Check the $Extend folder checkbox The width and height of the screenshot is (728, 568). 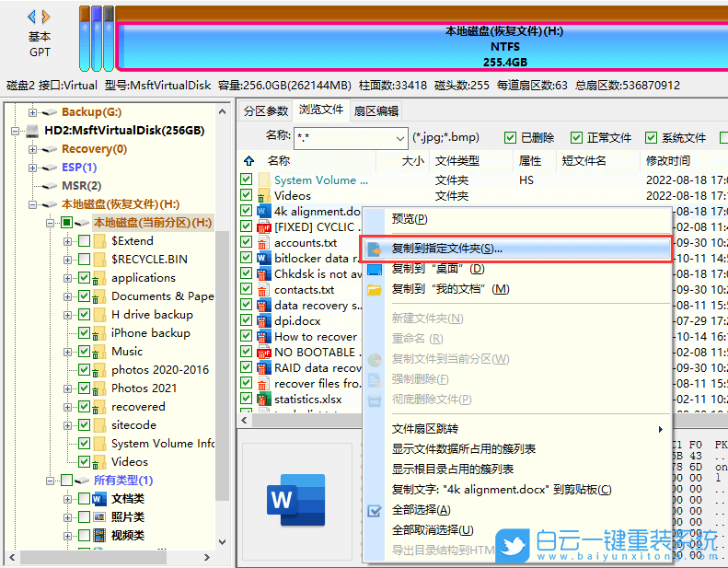click(x=85, y=241)
